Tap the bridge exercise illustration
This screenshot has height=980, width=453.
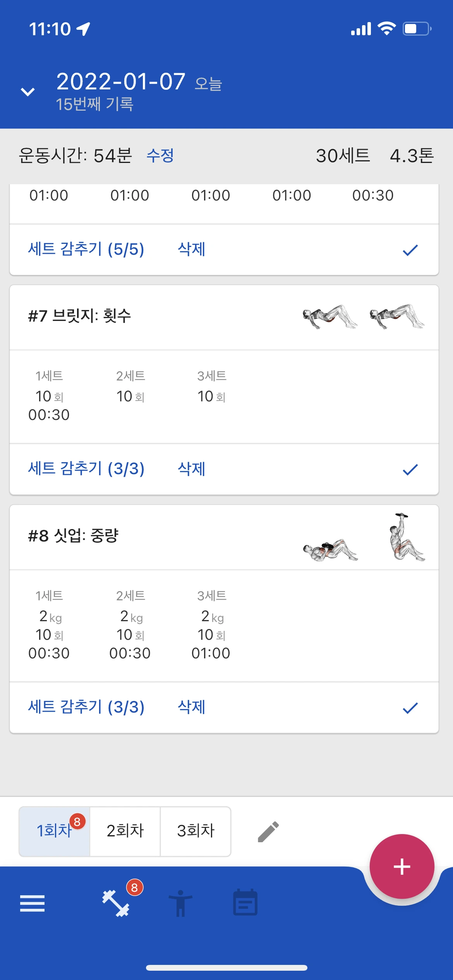click(363, 317)
